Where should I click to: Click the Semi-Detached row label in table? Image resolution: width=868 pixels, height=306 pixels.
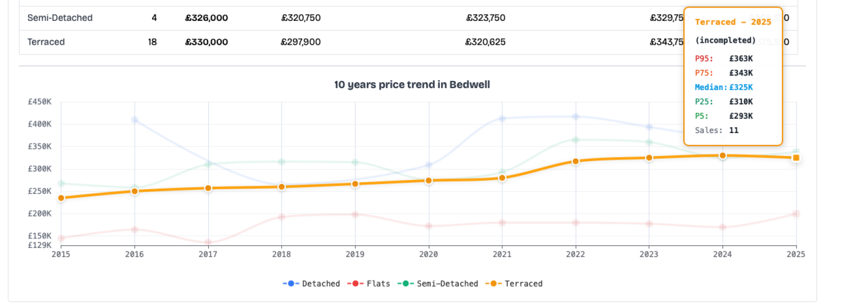coord(60,18)
